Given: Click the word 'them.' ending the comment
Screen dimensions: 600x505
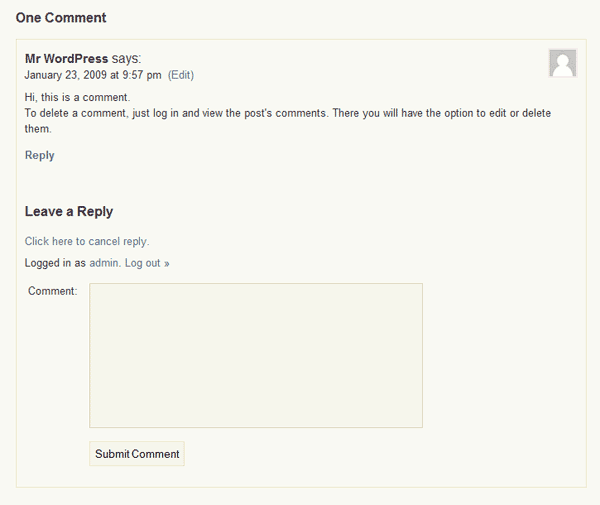Looking at the screenshot, I should [x=38, y=129].
